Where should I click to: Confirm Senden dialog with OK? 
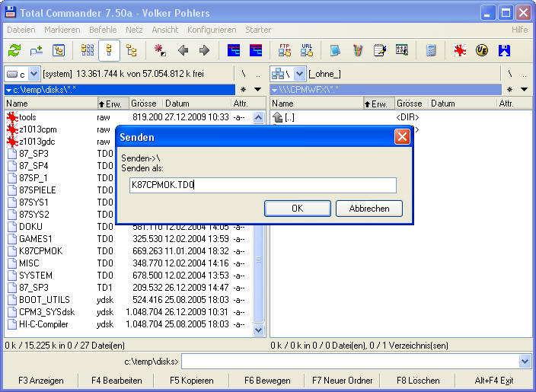coord(298,209)
